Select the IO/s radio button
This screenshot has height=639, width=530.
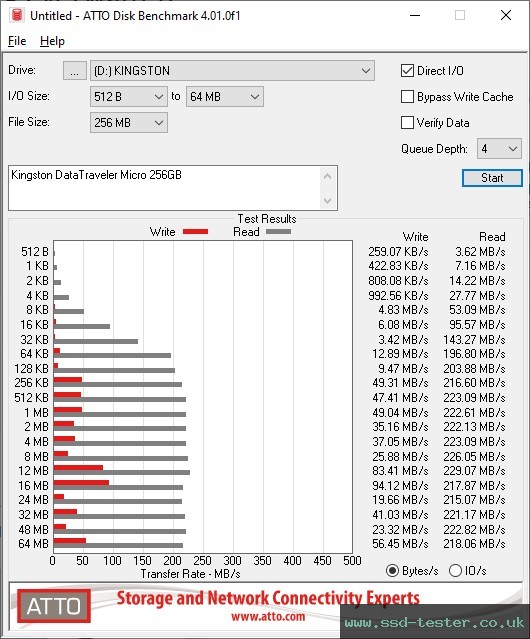[455, 571]
